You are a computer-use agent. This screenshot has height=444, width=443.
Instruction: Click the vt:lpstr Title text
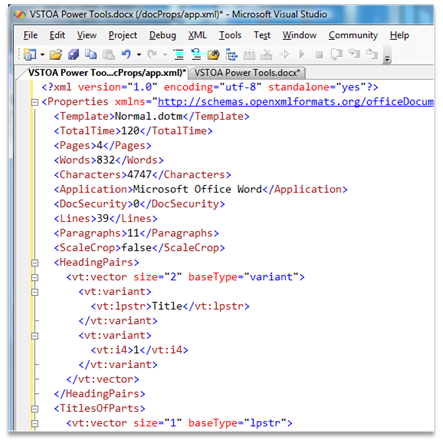pyautogui.click(x=167, y=306)
